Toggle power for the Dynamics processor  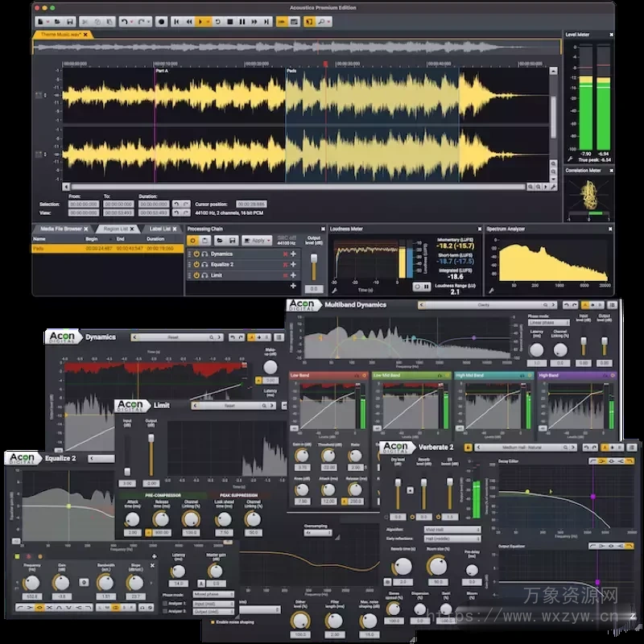[196, 254]
